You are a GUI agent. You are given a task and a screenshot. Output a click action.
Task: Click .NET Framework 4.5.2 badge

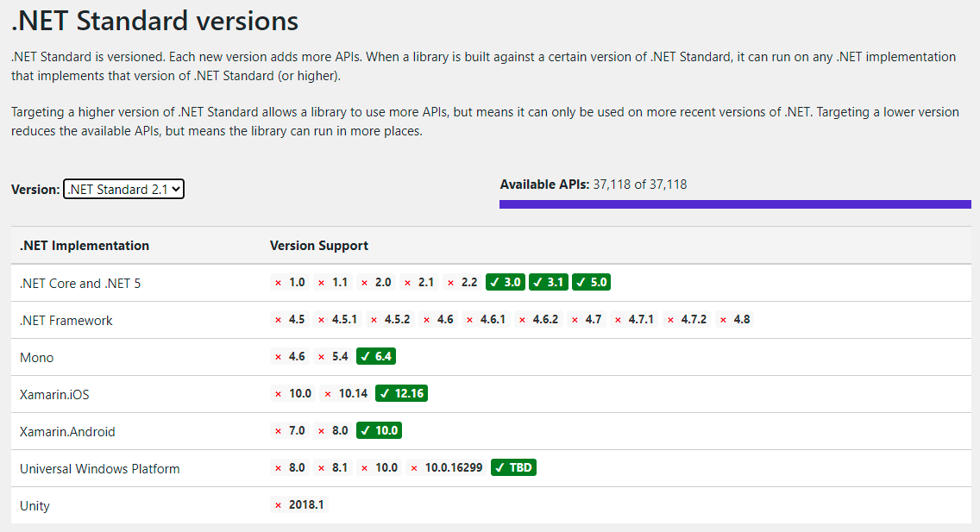pos(391,320)
